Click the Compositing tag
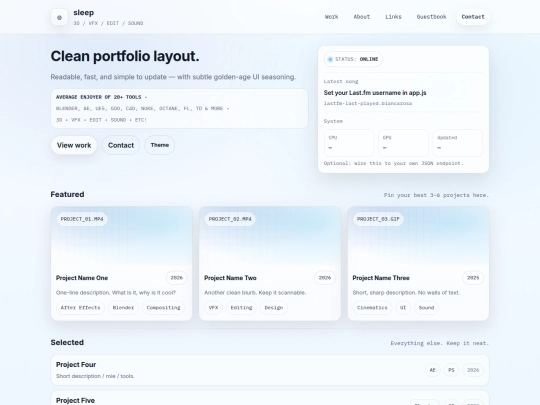540x405 pixels. pyautogui.click(x=164, y=308)
